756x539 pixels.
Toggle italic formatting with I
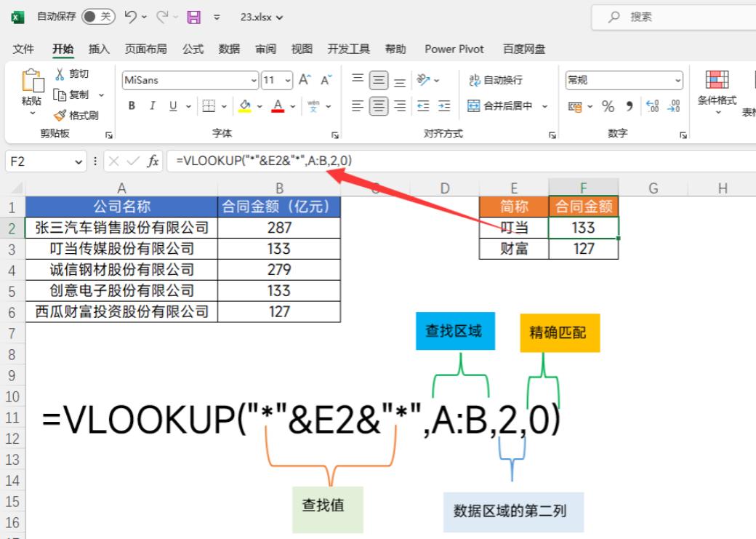point(152,106)
